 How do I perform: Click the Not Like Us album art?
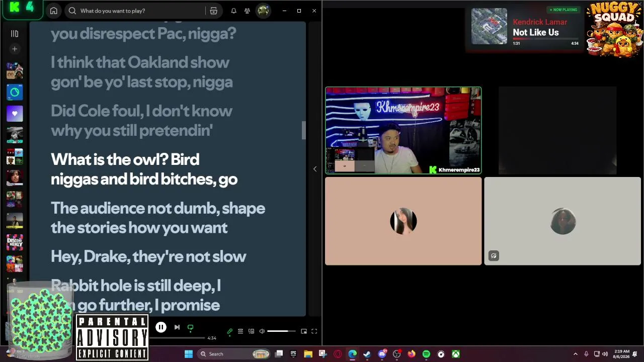[x=490, y=27]
